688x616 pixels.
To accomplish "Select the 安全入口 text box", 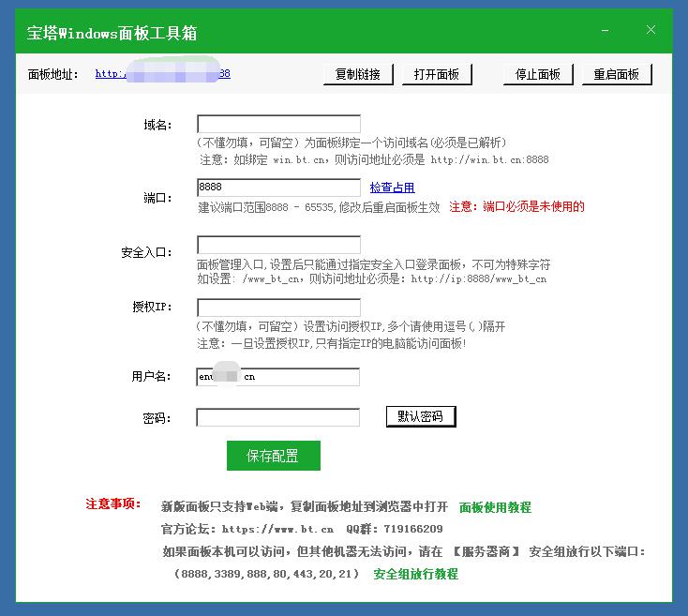I will [278, 246].
